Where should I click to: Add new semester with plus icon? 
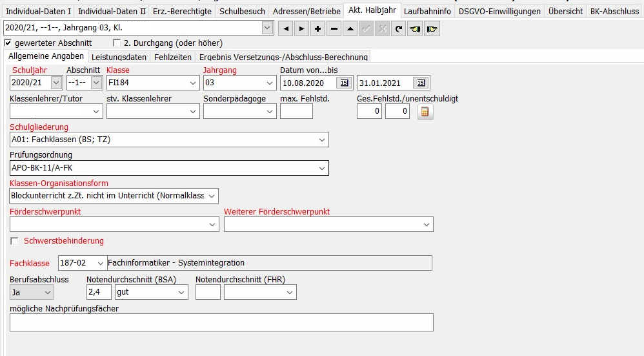(317, 29)
